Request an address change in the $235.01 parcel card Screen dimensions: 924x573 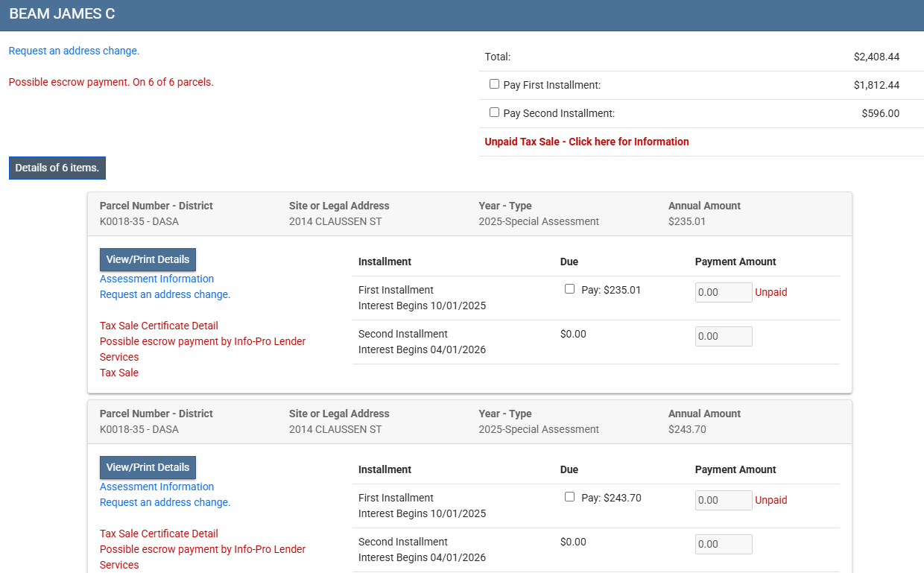click(x=165, y=294)
